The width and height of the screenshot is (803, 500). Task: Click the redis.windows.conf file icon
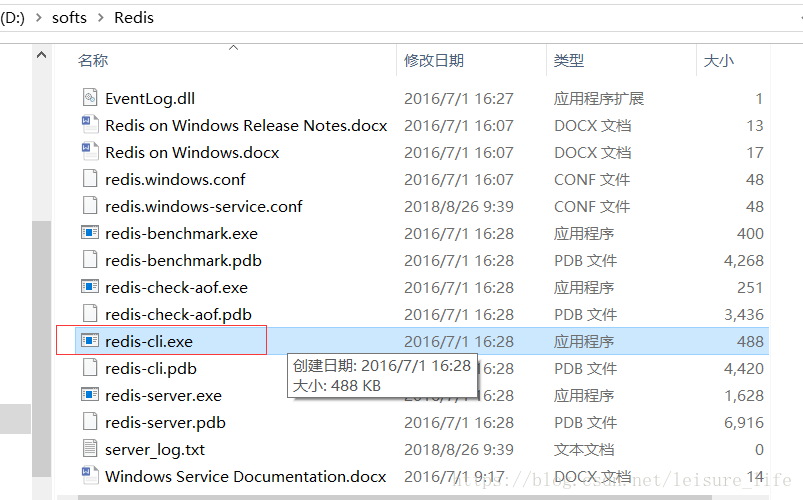(x=90, y=179)
